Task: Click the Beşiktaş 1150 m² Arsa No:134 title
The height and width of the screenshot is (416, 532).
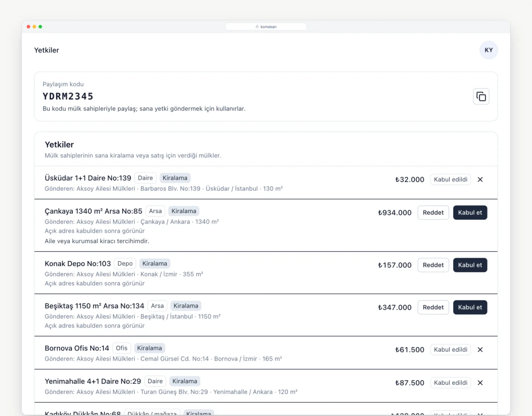Action: point(94,306)
